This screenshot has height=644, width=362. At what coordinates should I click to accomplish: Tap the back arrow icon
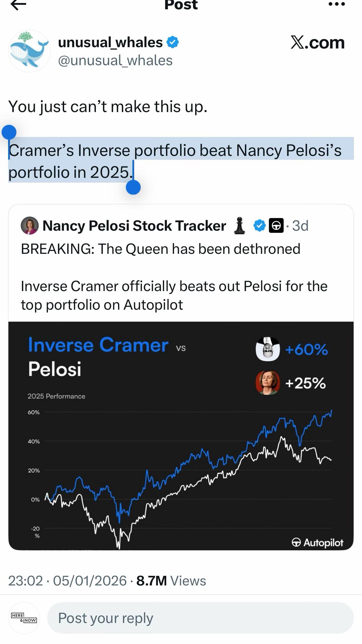pyautogui.click(x=18, y=4)
